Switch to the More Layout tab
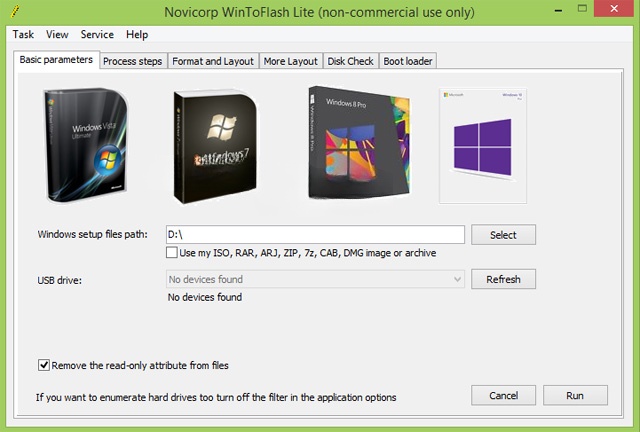 (291, 61)
